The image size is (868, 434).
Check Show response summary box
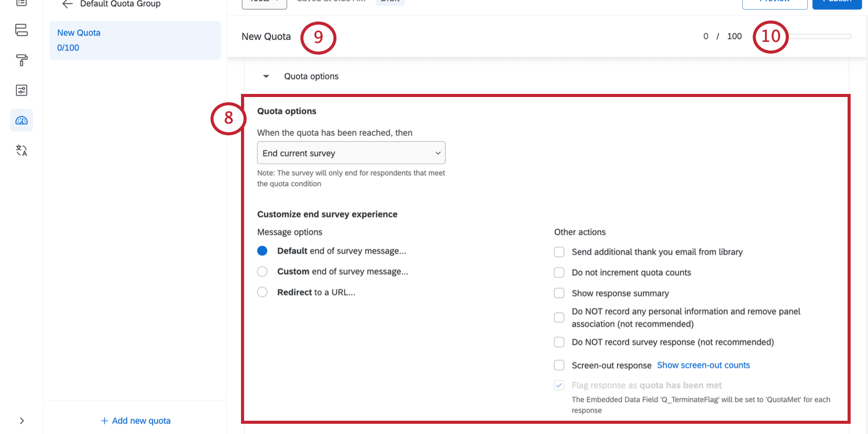559,293
